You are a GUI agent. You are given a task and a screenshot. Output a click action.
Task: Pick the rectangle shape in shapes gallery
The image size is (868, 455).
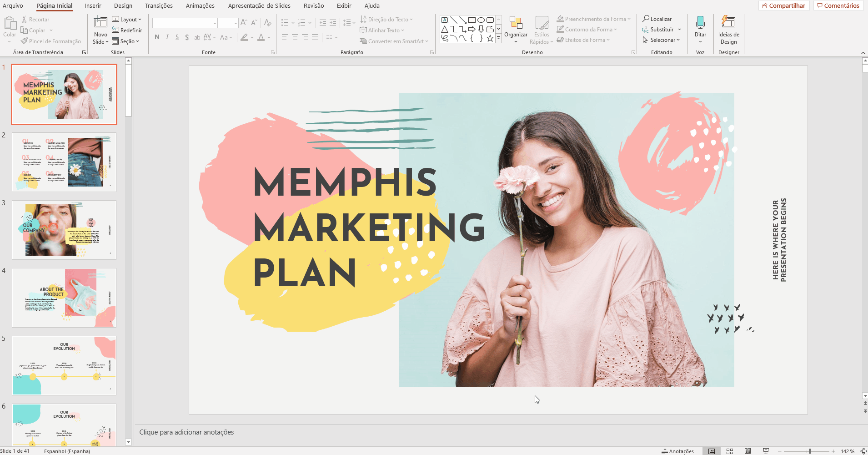pyautogui.click(x=472, y=20)
